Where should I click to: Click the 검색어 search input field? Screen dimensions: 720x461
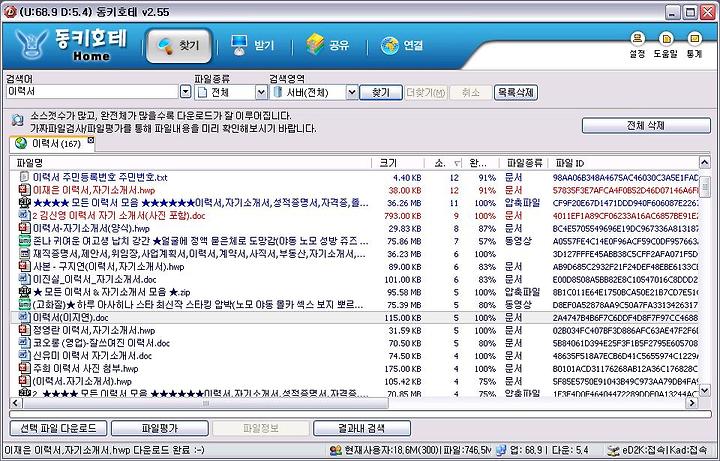(92, 92)
